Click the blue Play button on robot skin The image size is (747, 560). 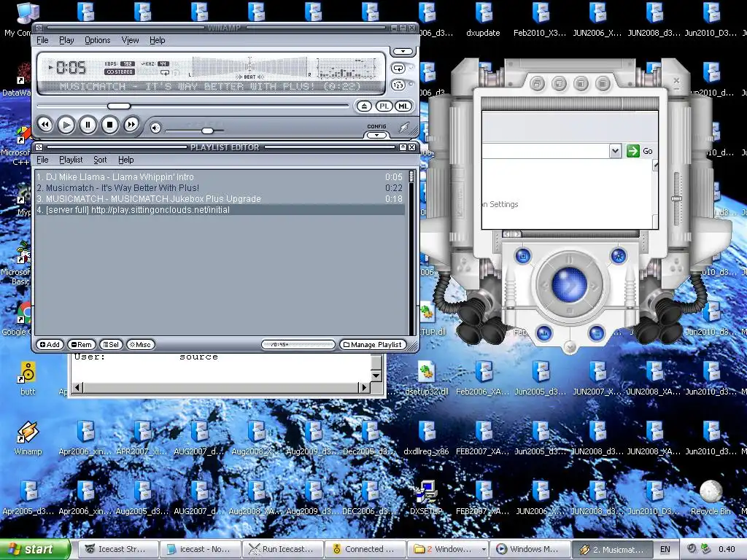569,285
